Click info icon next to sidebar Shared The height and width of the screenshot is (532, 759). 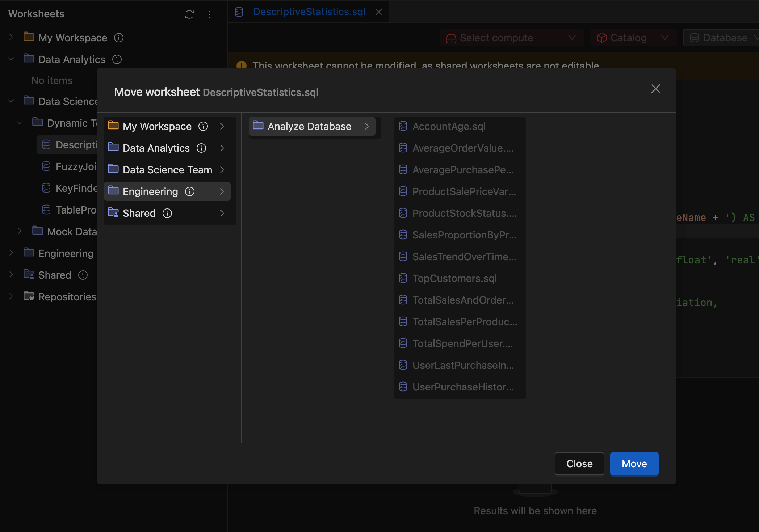coord(83,275)
